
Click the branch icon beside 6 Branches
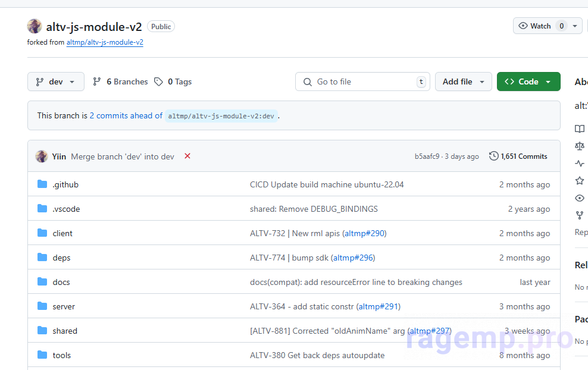tap(97, 81)
